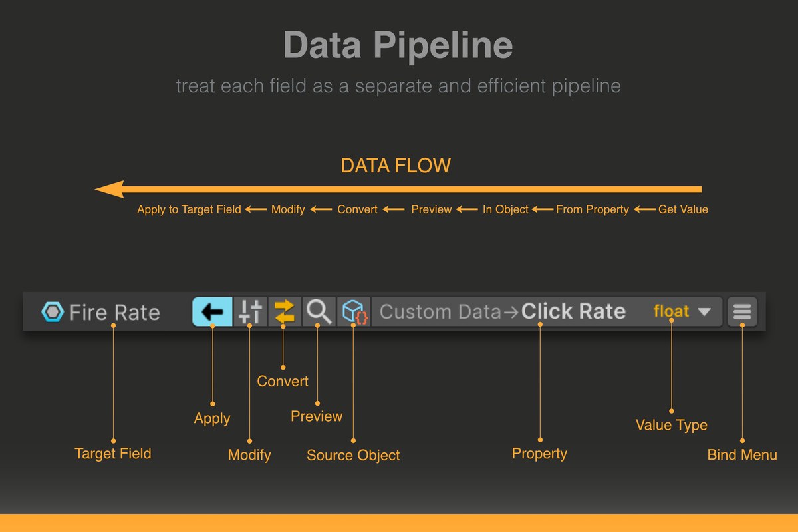The height and width of the screenshot is (532, 798).
Task: Click the Click Rate property name
Action: [573, 311]
